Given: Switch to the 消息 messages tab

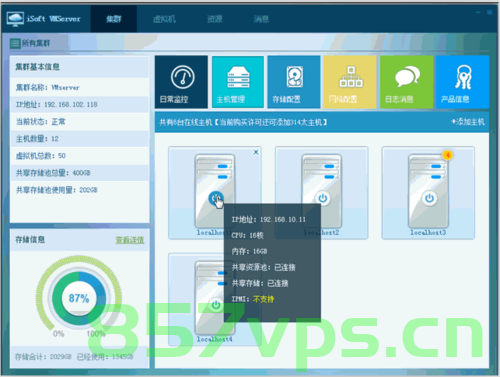Looking at the screenshot, I should 261,19.
